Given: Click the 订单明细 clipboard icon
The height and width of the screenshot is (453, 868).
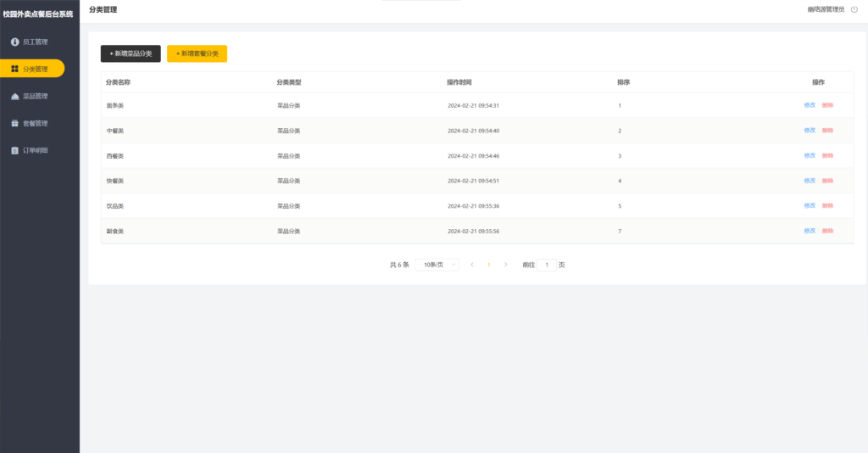Looking at the screenshot, I should [x=14, y=150].
